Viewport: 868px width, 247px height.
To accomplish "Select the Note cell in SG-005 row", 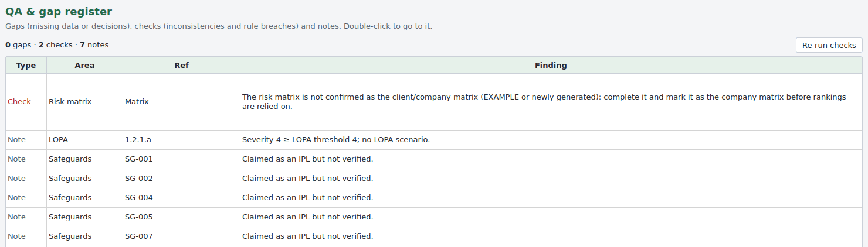I will click(26, 217).
